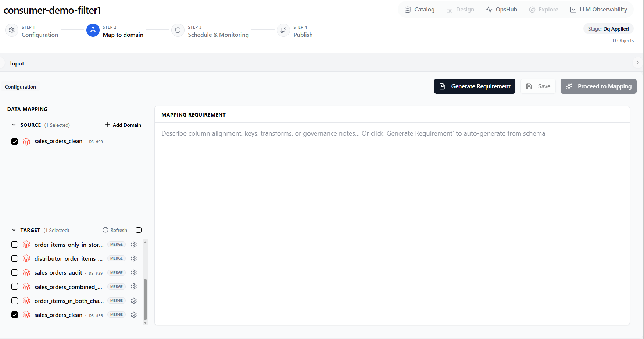This screenshot has height=339, width=644.
Task: Click MERGE badge on distributor_order_items row
Action: click(117, 258)
